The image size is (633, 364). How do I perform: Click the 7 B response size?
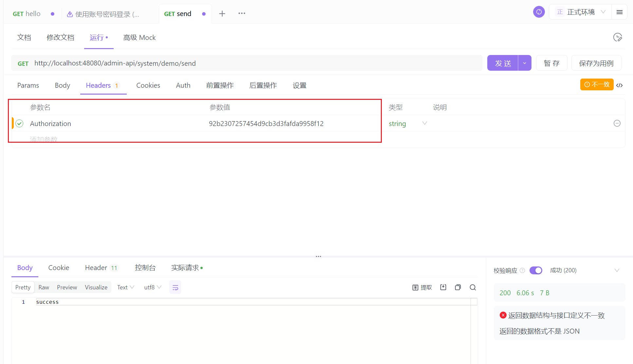click(545, 293)
